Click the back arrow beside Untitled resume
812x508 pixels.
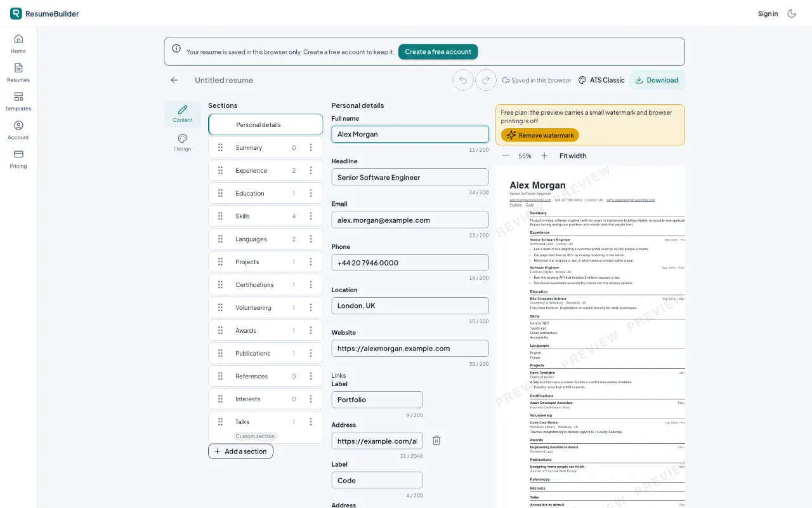tap(174, 80)
